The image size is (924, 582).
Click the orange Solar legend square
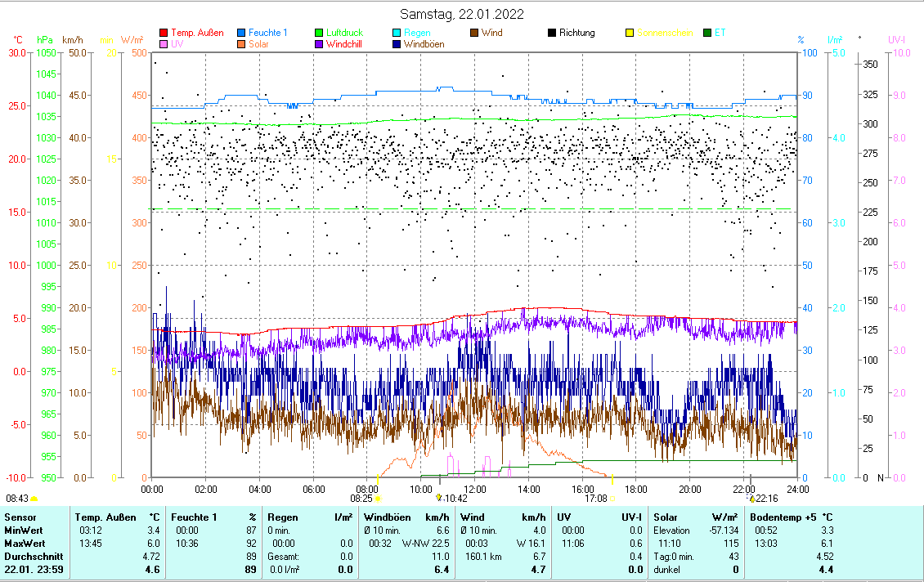(241, 44)
